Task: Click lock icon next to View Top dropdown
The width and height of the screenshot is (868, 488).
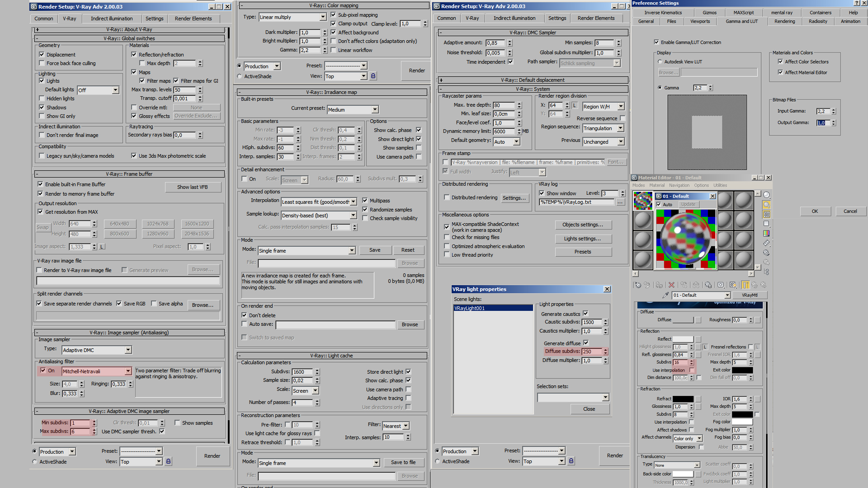Action: [169, 461]
